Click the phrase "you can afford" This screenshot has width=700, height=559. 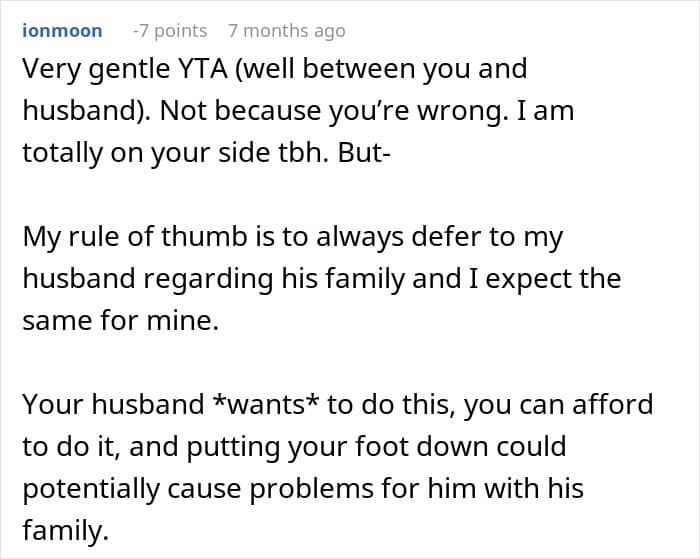pos(558,404)
